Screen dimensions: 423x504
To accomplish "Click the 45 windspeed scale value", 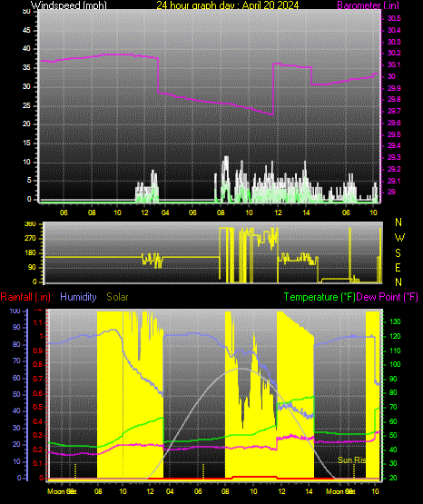I will [x=26, y=31].
